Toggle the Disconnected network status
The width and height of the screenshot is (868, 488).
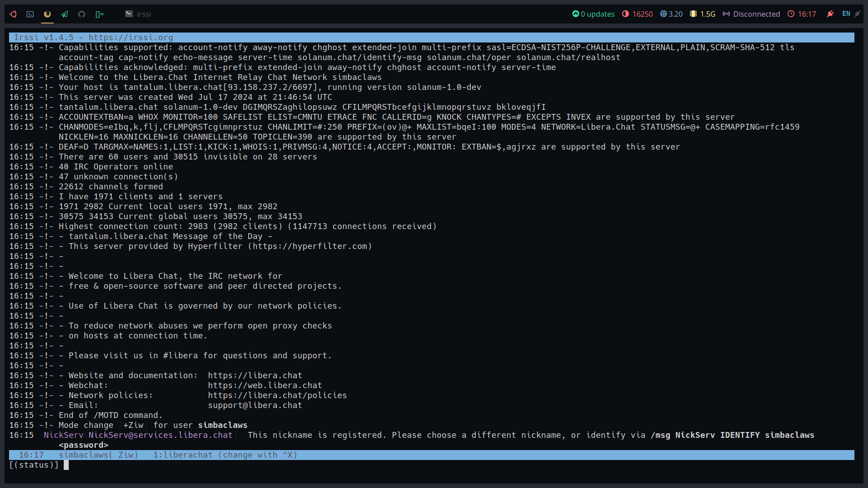click(751, 14)
